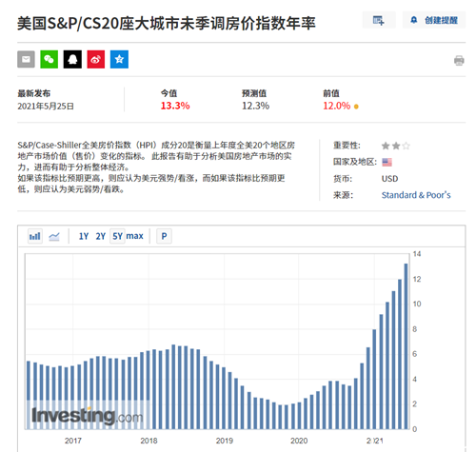The image size is (476, 452).
Task: Select the 2Y time range
Action: [101, 236]
